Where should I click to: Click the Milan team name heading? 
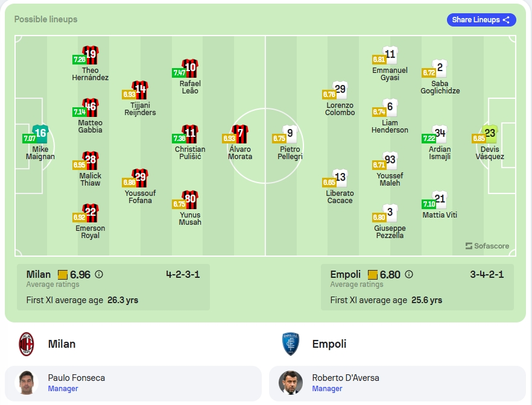pos(62,344)
